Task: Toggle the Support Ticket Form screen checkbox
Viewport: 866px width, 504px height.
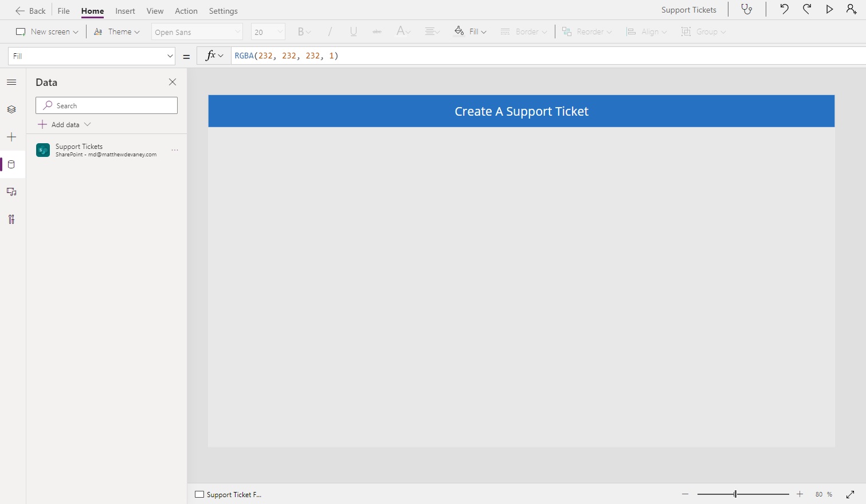Action: [199, 494]
